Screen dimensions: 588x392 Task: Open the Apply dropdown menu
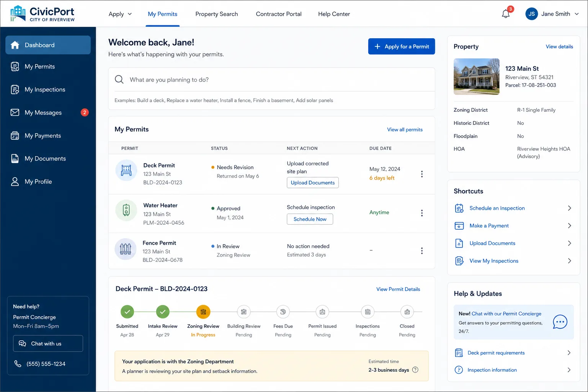120,14
